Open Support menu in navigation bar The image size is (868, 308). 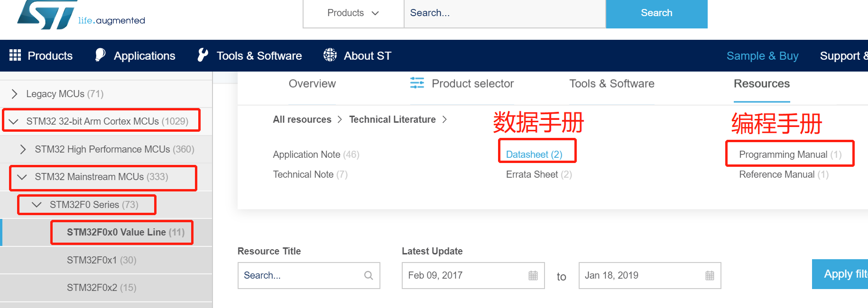tap(843, 56)
